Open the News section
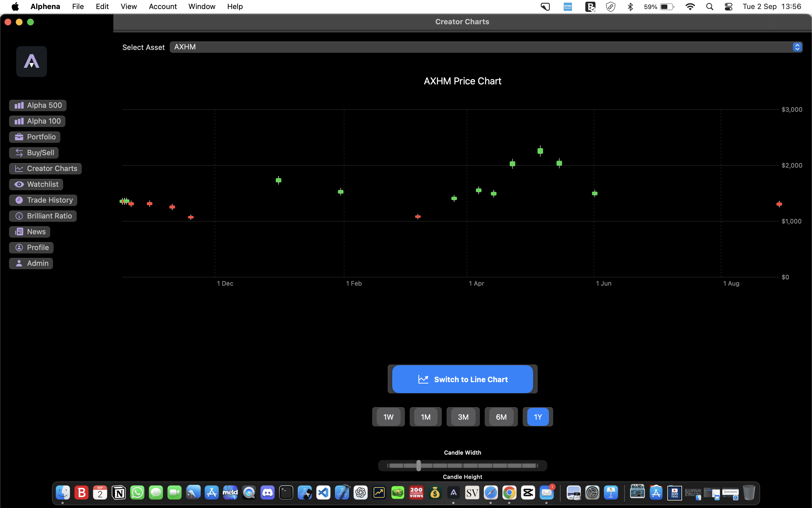The image size is (812, 508). coord(30,231)
